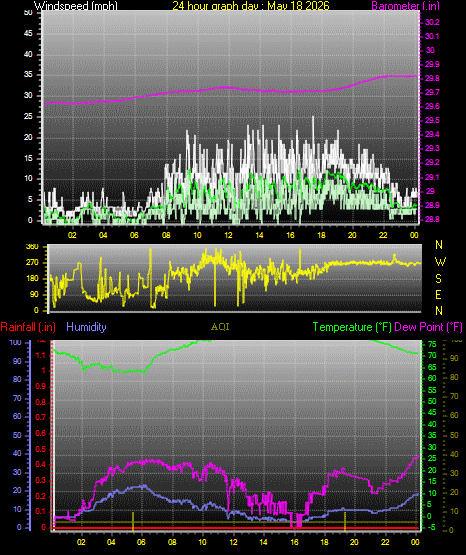Click the 12 hour tick on wind graph
The width and height of the screenshot is (466, 555).
[229, 235]
